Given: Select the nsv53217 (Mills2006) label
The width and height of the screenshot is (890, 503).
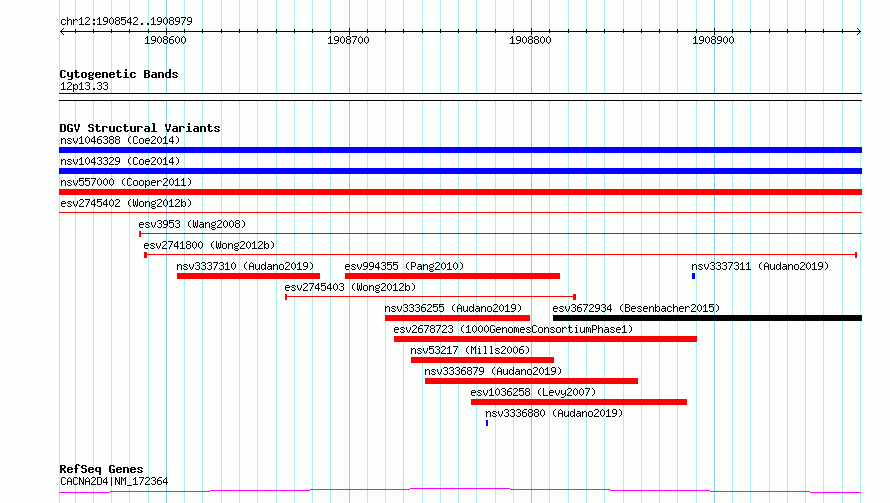Looking at the screenshot, I should tap(470, 350).
